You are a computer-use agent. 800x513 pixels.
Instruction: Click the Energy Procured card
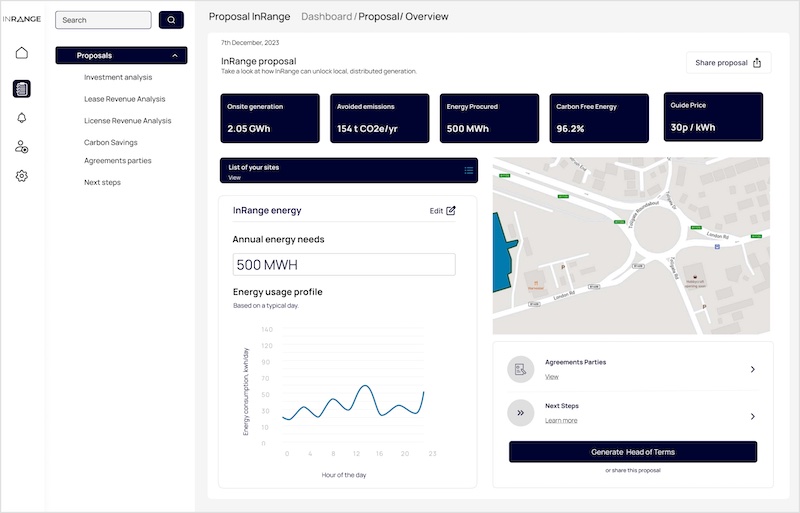click(x=489, y=118)
